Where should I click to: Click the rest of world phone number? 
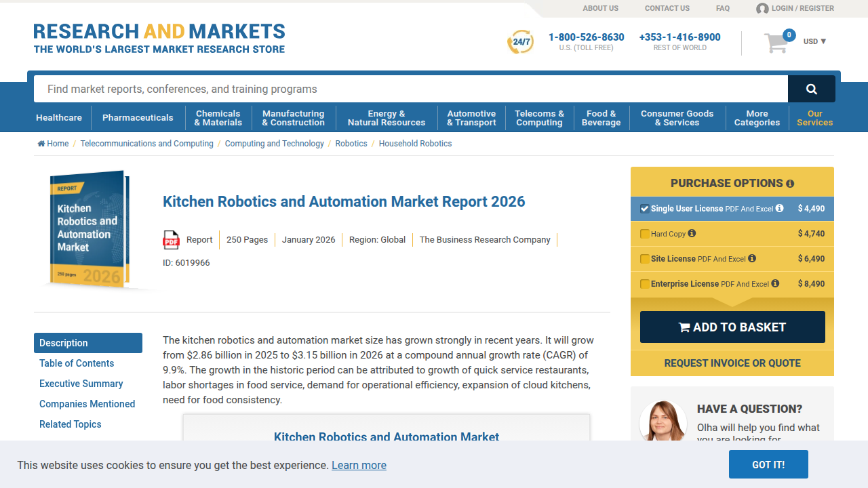click(680, 37)
